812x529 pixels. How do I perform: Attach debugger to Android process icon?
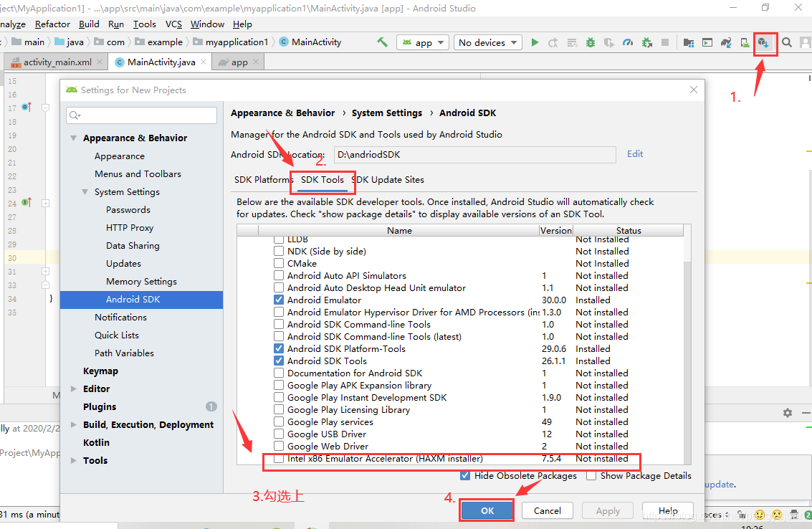[x=646, y=42]
